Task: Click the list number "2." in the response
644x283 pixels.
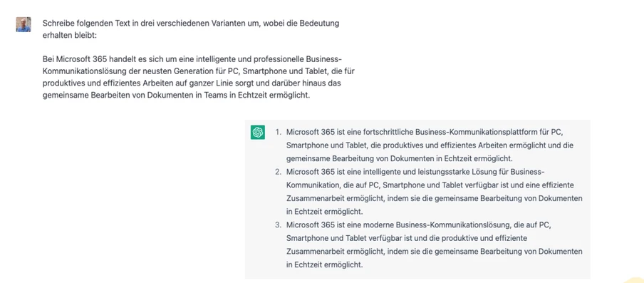Action: click(279, 172)
